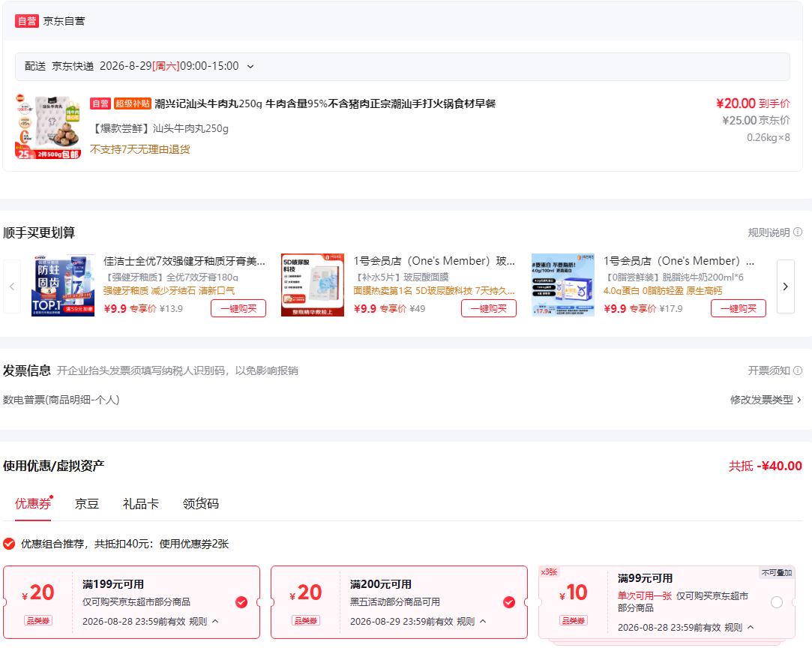Click 一键购买 for 佳洁士 toothpaste
This screenshot has width=812, height=654.
[x=238, y=308]
